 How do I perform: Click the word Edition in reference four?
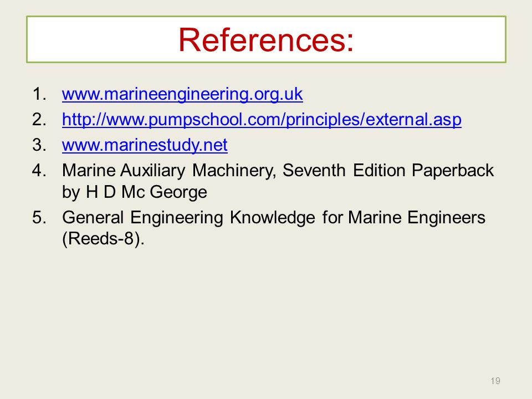(379, 170)
